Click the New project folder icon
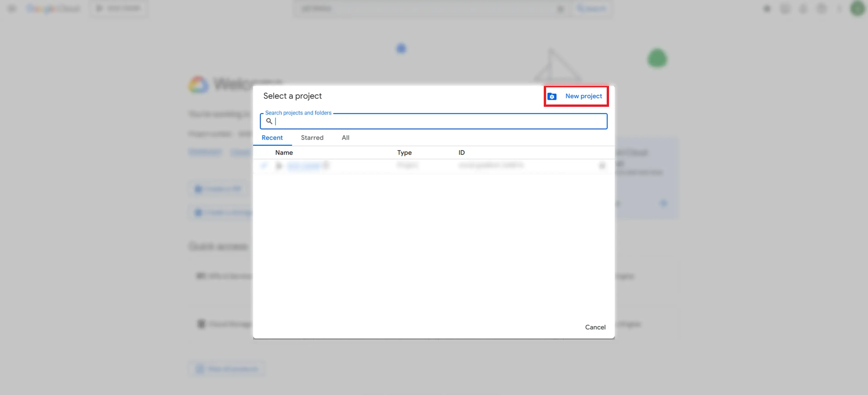 point(551,97)
